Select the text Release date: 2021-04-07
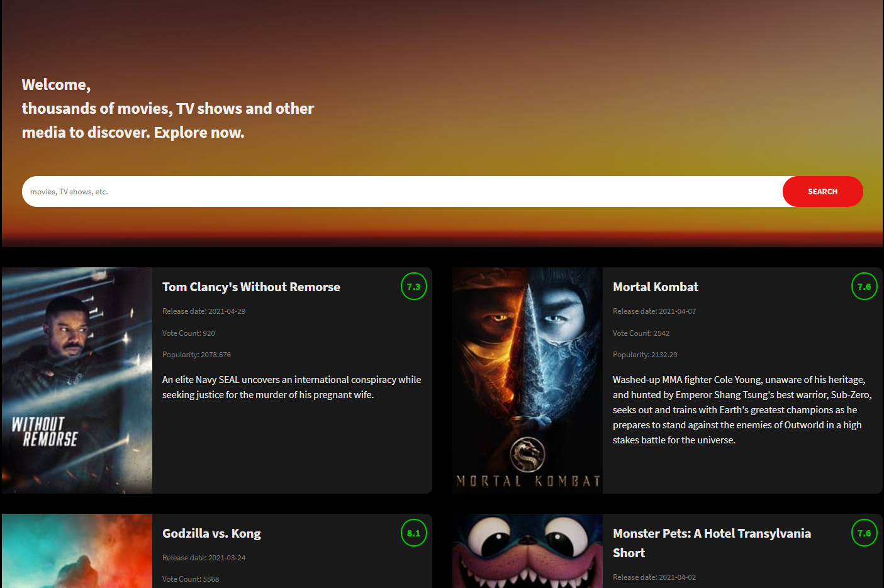 pyautogui.click(x=654, y=311)
